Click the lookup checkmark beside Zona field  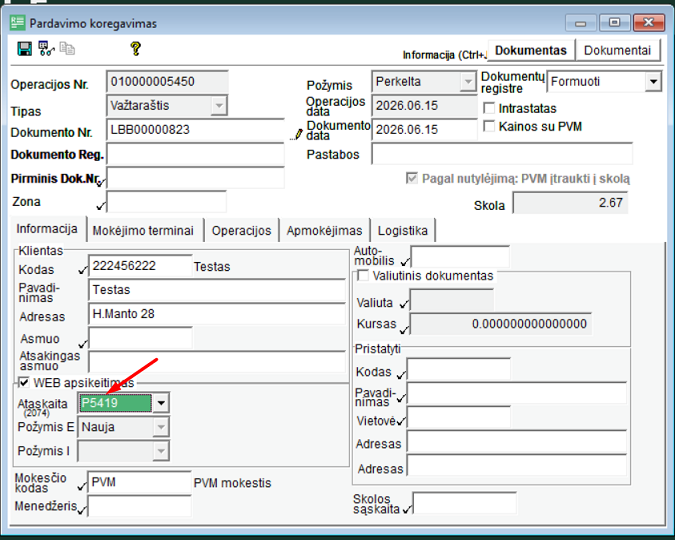tap(101, 206)
